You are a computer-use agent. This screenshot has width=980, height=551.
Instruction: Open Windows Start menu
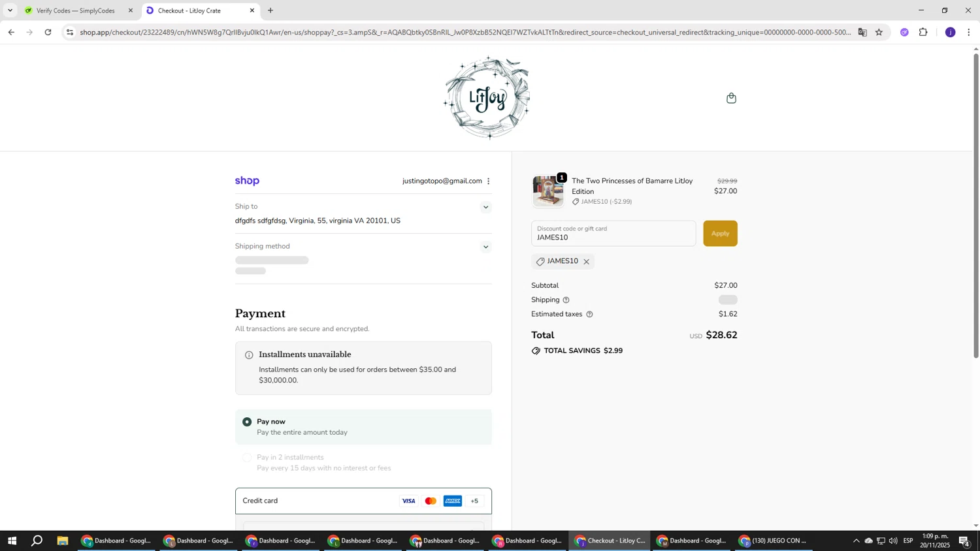[11, 541]
